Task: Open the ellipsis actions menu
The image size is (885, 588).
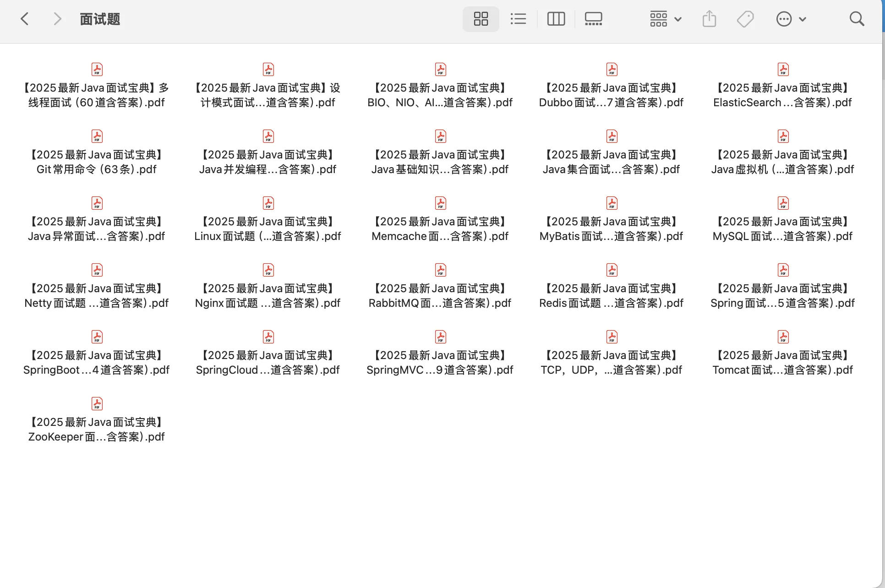Action: [x=791, y=19]
